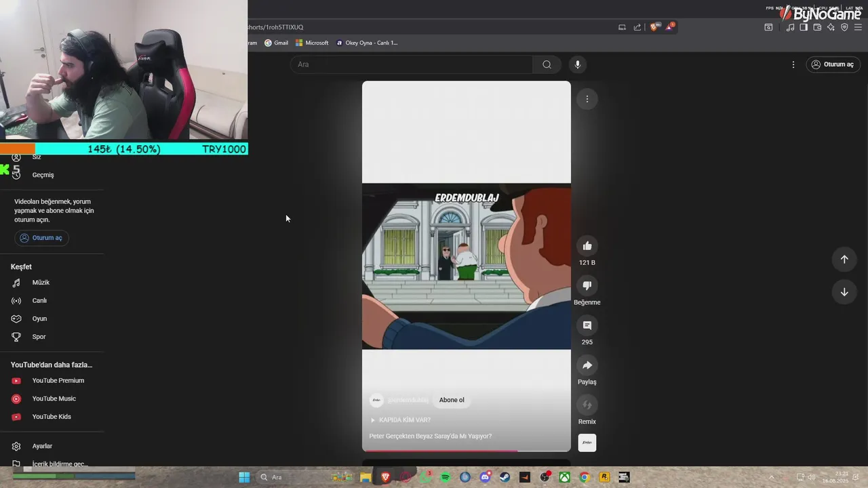This screenshot has width=868, height=488.
Task: Open Rockstar Games Launcher from taskbar
Action: click(604, 477)
